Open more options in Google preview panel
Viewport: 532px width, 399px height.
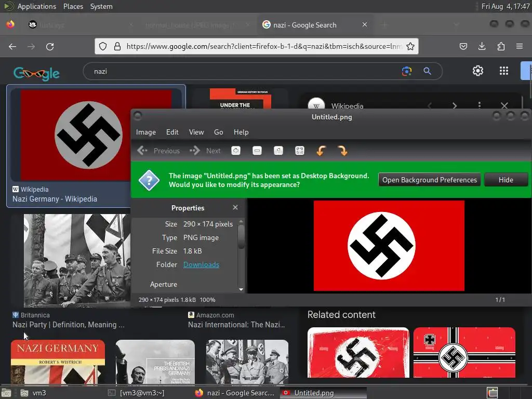[x=480, y=105]
